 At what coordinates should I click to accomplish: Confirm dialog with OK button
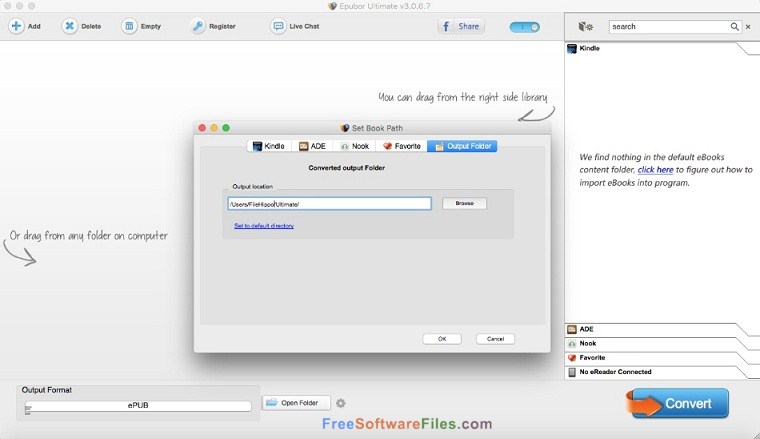[x=442, y=339]
